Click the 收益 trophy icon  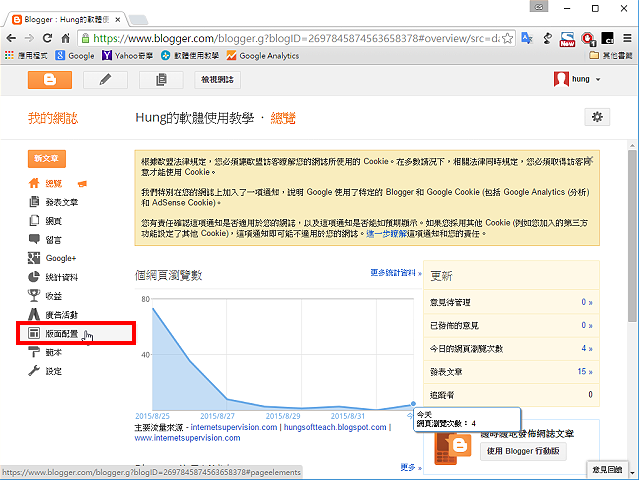point(34,296)
